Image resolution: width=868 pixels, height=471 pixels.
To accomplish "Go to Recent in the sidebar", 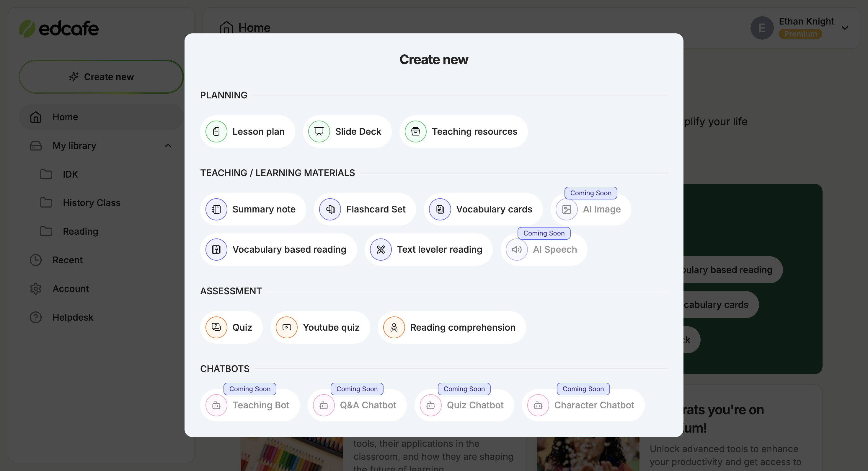I will tap(101, 260).
